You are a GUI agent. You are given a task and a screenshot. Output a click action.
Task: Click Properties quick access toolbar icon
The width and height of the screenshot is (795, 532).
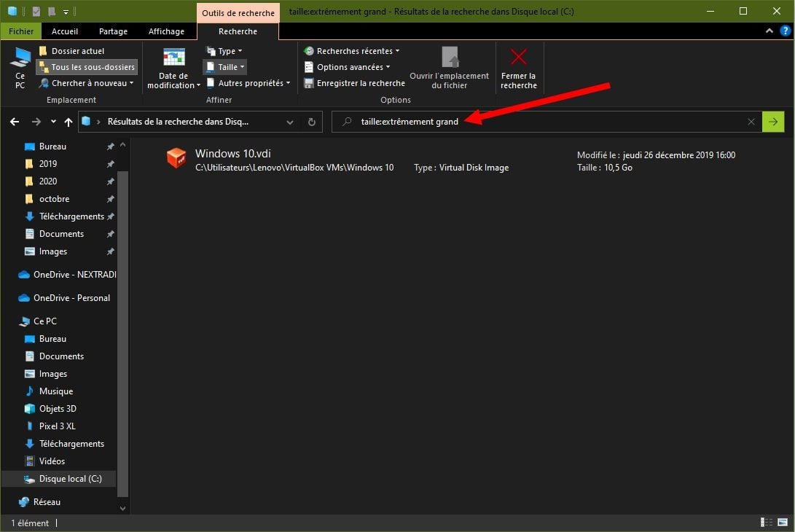[x=36, y=11]
